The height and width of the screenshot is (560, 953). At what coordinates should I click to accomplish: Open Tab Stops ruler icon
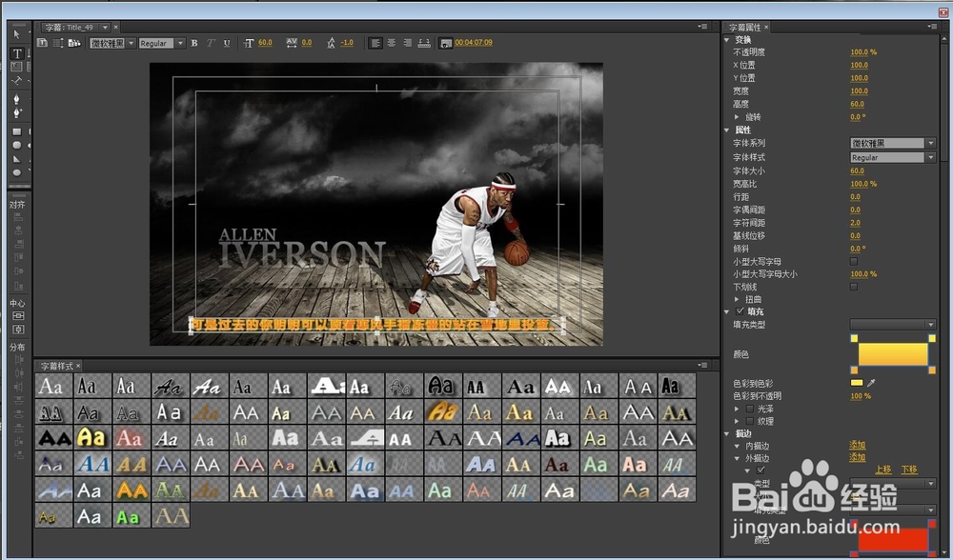424,43
